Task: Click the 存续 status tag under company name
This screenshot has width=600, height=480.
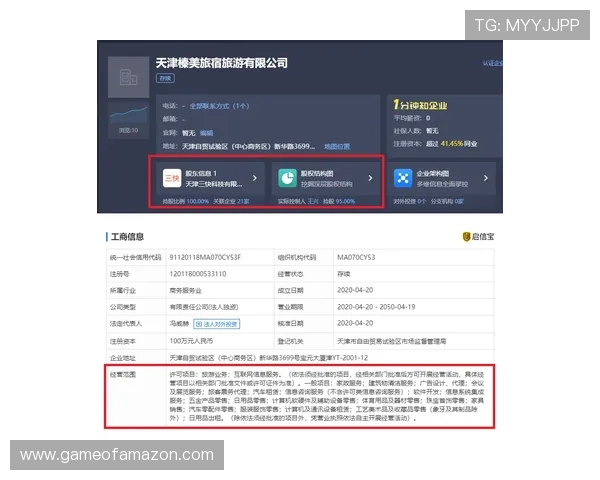Action: click(165, 78)
